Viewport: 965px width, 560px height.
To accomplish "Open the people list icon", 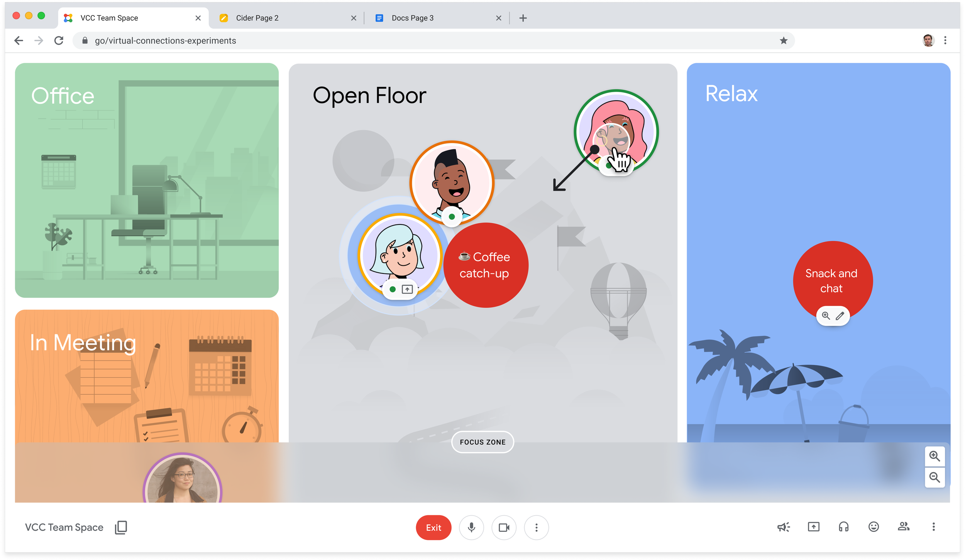I will [903, 527].
